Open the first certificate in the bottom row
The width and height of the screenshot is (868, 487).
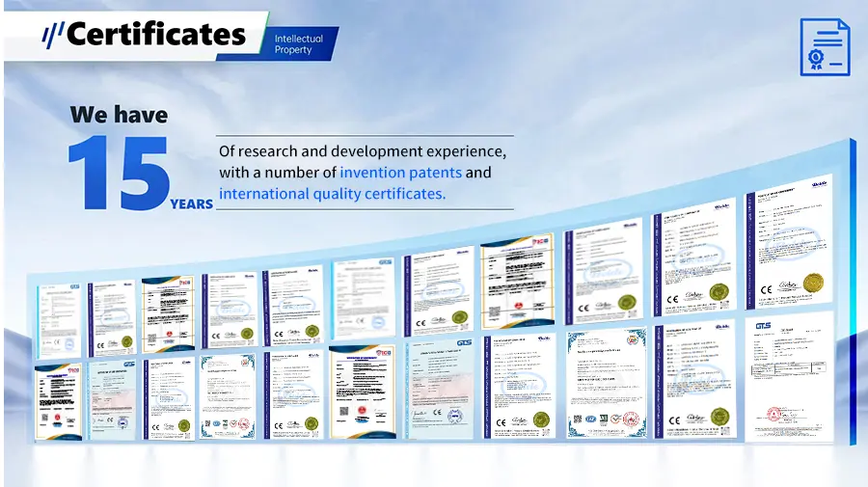pos(59,399)
